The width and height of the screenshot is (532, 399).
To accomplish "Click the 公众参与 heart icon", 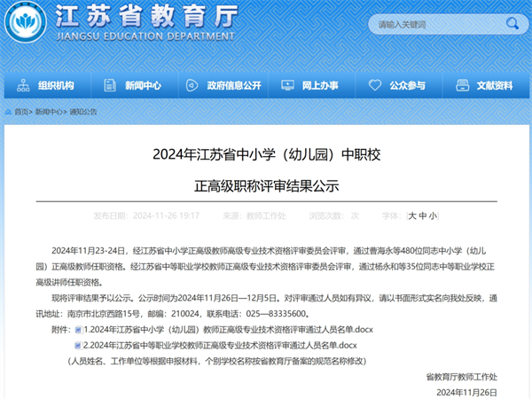I will (x=374, y=86).
